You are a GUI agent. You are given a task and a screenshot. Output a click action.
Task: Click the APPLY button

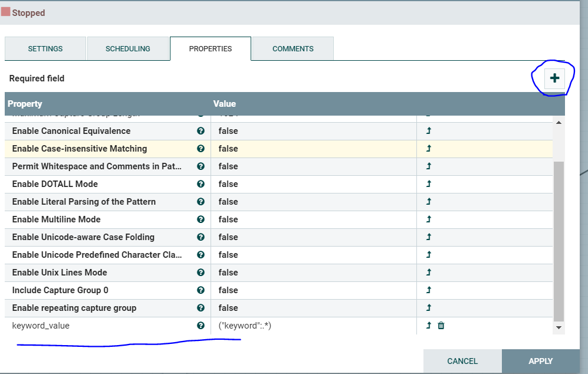541,360
